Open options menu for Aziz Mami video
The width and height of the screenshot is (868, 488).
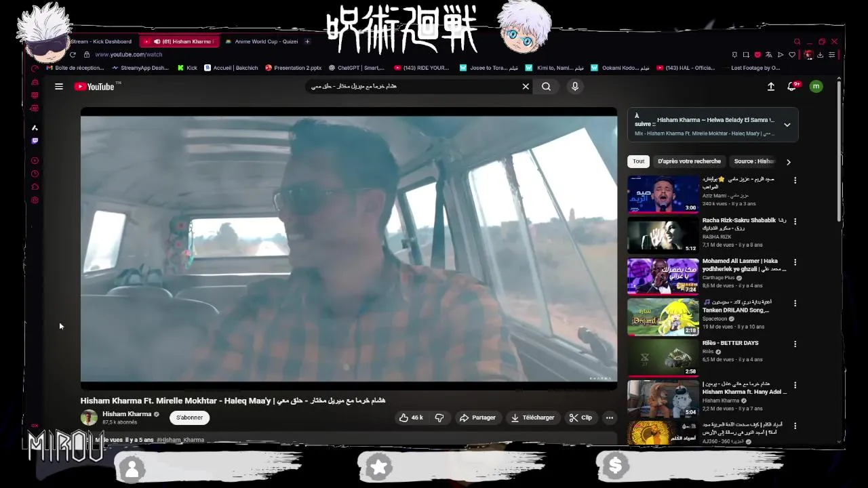[795, 180]
